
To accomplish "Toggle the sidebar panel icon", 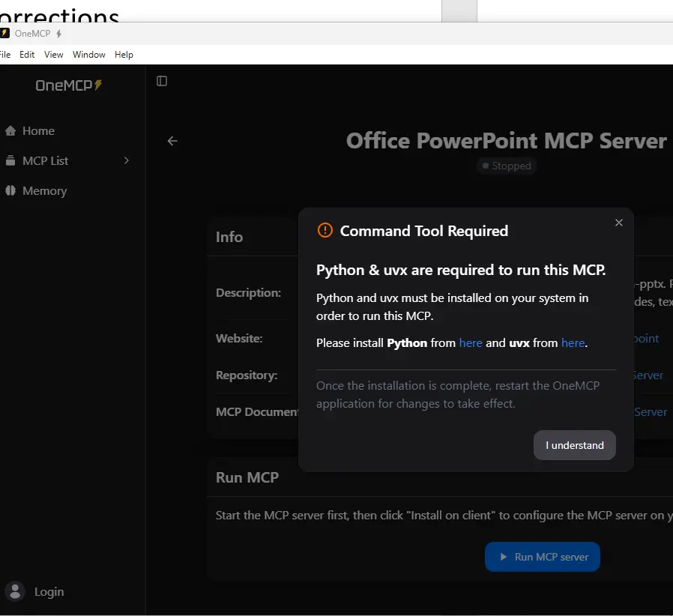I will pos(162,81).
